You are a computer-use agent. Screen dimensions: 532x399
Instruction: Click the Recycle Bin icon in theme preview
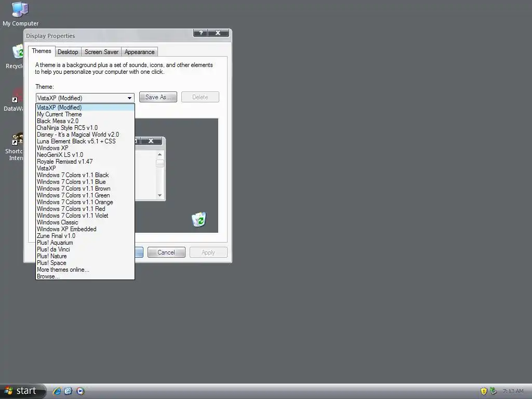coord(199,219)
